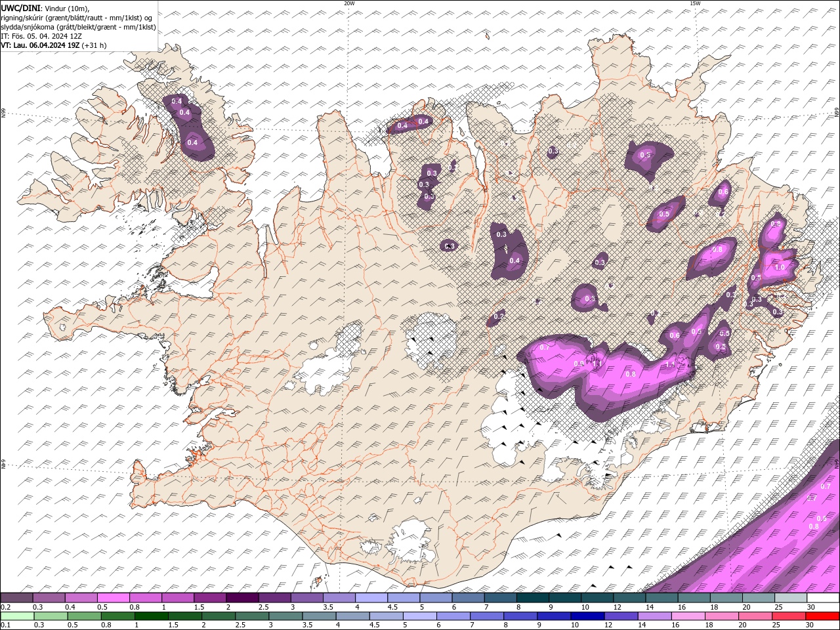
Task: Click the lower legend swatch between 0.1 and 0.3
Action: pos(17,616)
